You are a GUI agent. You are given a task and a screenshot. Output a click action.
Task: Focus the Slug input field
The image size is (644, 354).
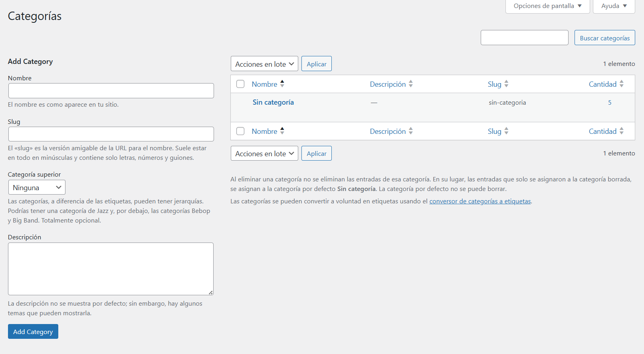(x=111, y=134)
